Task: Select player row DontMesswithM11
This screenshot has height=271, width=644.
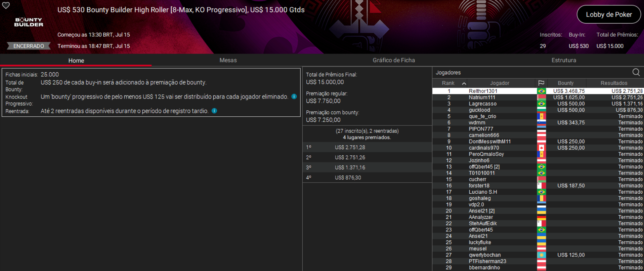Action: pos(538,142)
